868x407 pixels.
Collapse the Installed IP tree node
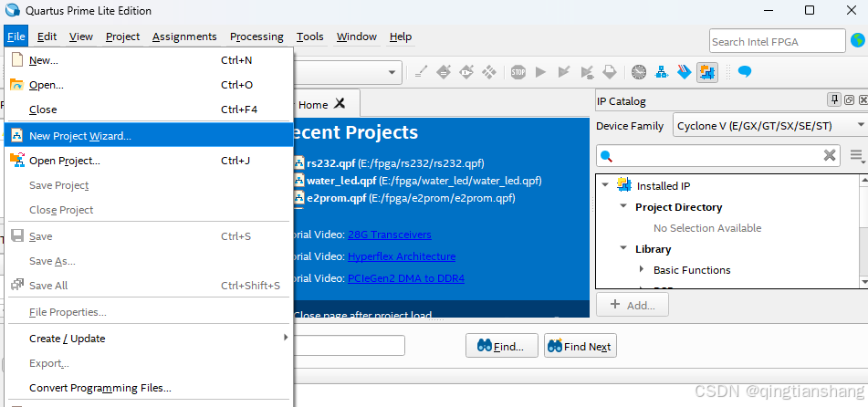(604, 185)
